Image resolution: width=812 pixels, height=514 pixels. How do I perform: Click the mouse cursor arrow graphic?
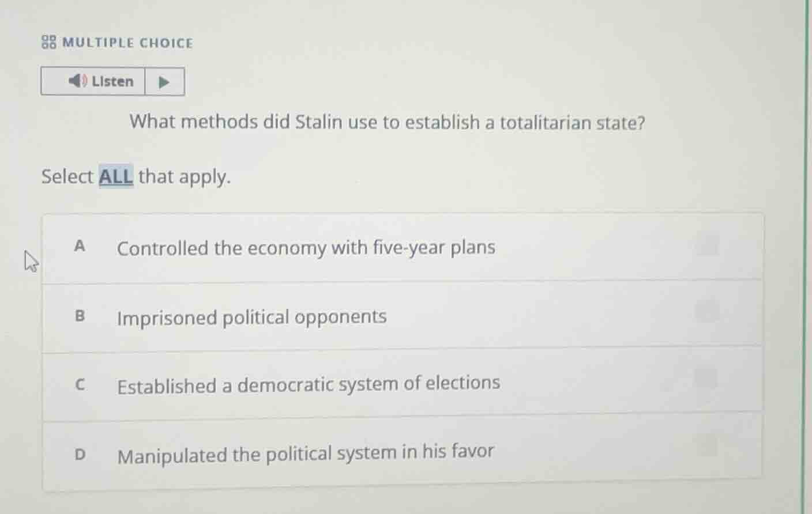32,260
